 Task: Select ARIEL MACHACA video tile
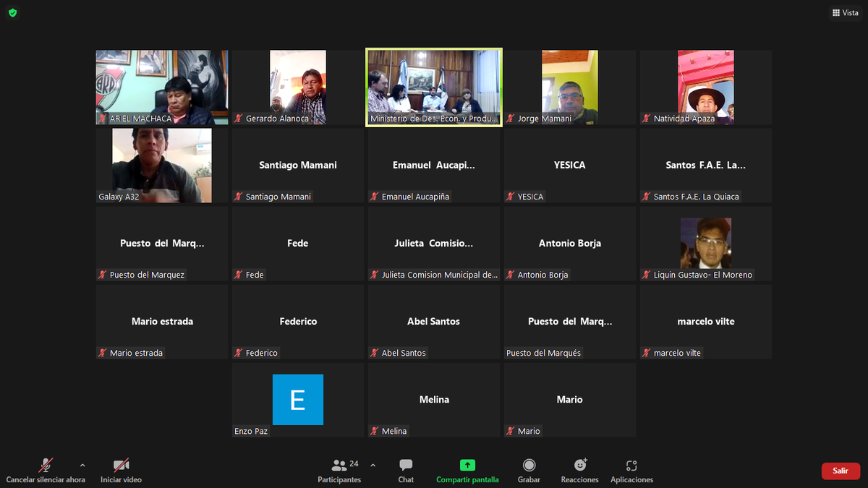[x=162, y=87]
